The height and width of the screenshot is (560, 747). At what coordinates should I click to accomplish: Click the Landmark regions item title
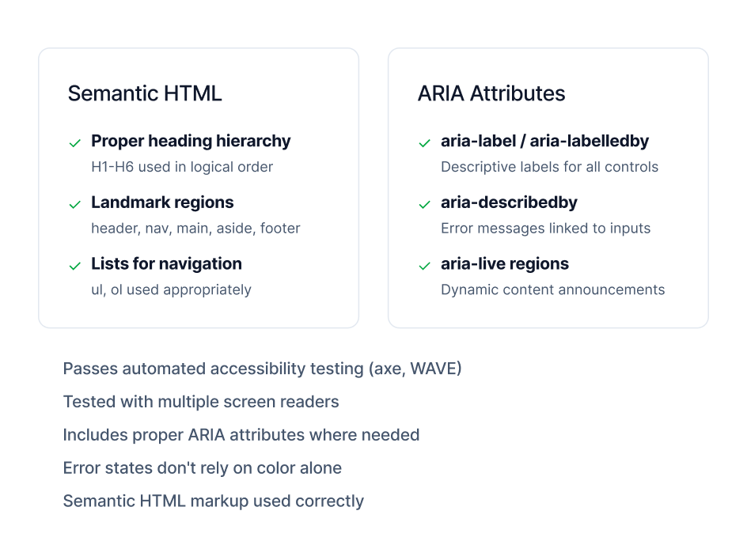coord(162,202)
